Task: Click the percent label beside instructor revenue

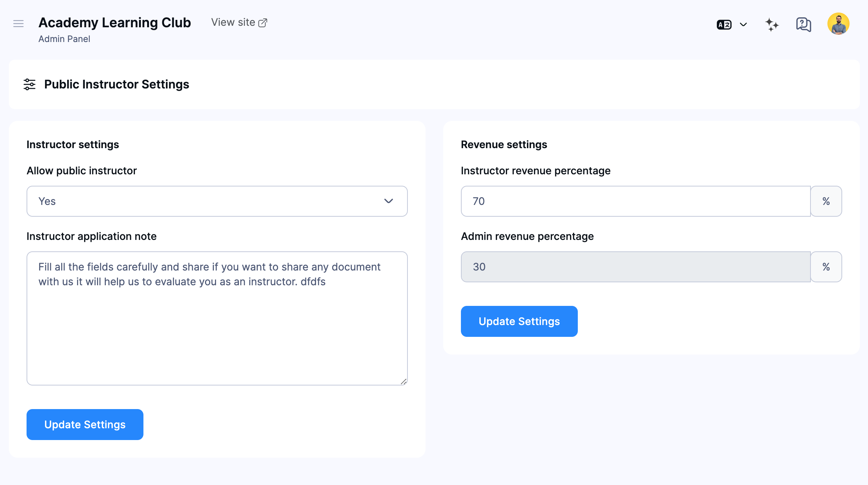Action: (826, 201)
